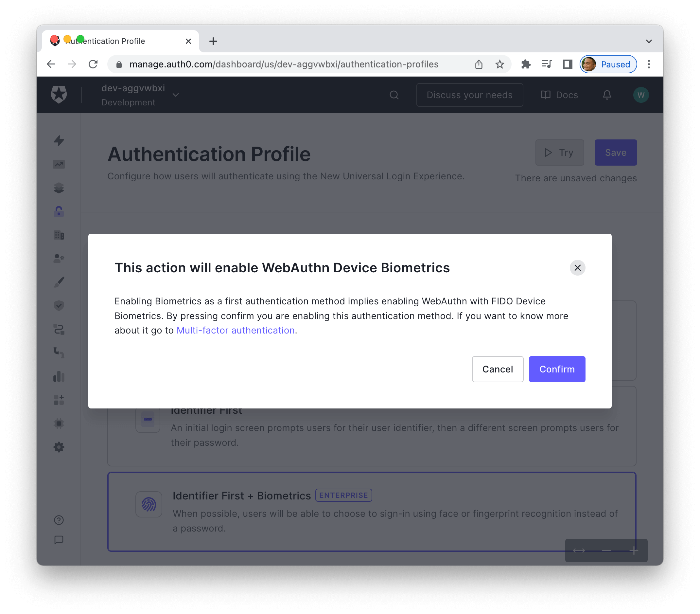Close the dialog with X icon
The height and width of the screenshot is (614, 700).
pyautogui.click(x=577, y=268)
